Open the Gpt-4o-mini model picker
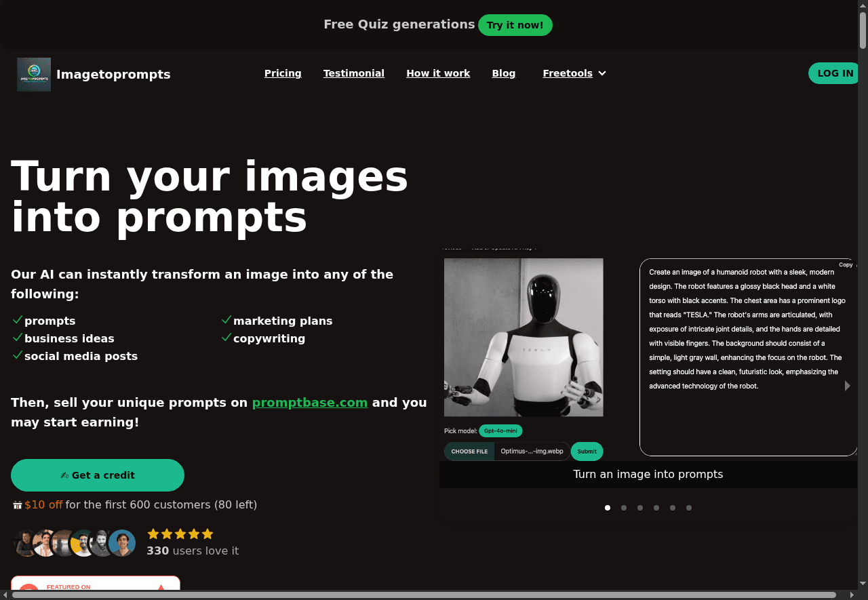This screenshot has width=868, height=600. [500, 431]
